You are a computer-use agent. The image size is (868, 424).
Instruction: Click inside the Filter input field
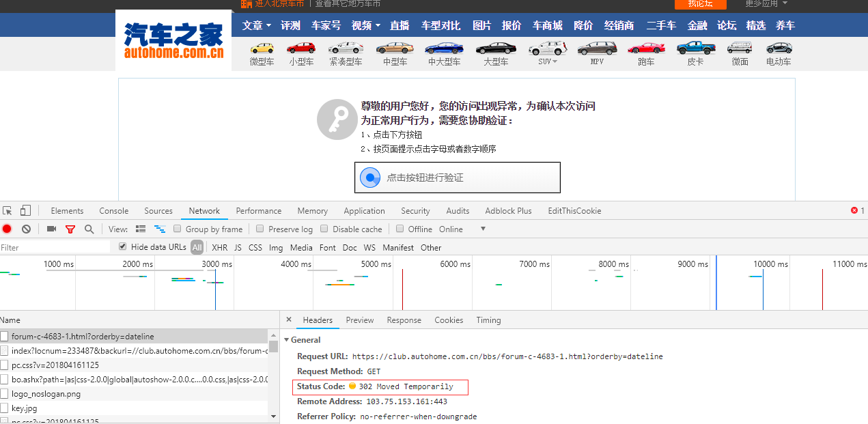(x=55, y=247)
